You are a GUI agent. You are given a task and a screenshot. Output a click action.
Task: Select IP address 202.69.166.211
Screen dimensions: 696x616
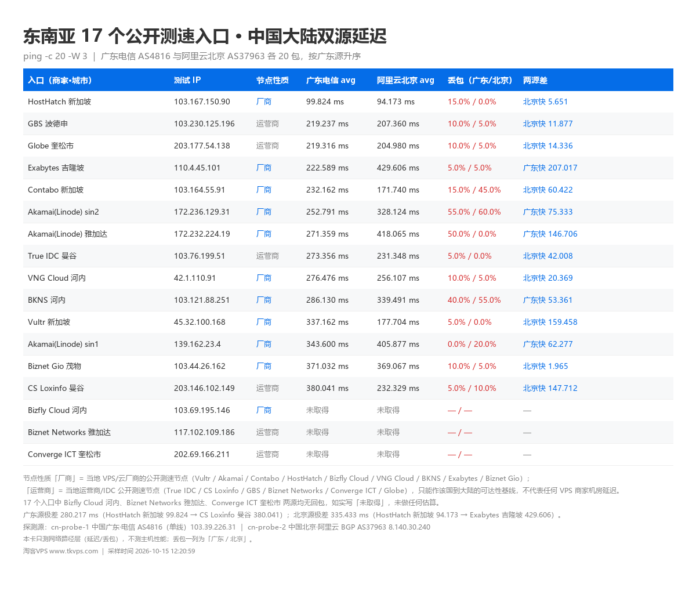[202, 454]
